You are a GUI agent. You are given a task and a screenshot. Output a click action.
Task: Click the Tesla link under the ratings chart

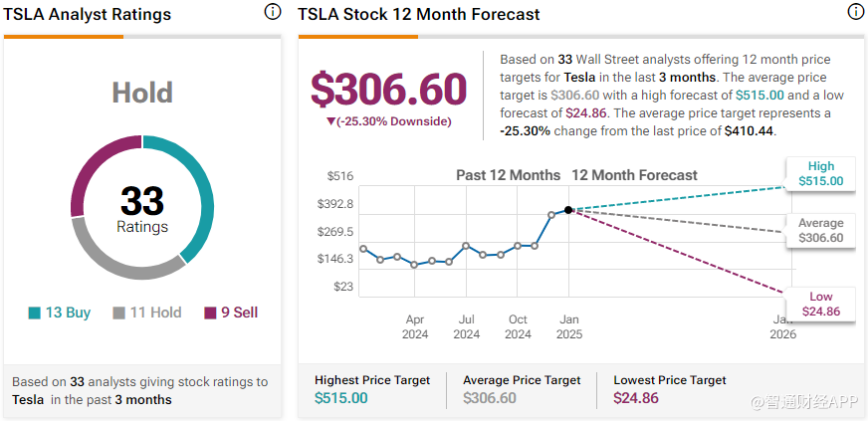(x=28, y=400)
